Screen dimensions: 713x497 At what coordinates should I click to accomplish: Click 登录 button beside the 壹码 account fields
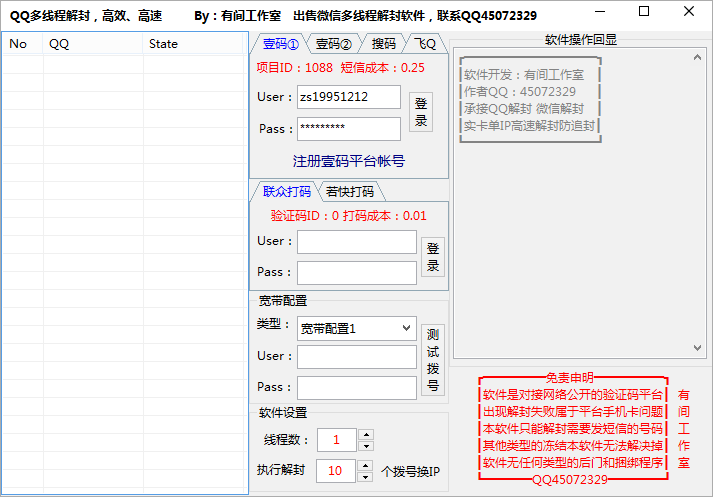point(421,113)
